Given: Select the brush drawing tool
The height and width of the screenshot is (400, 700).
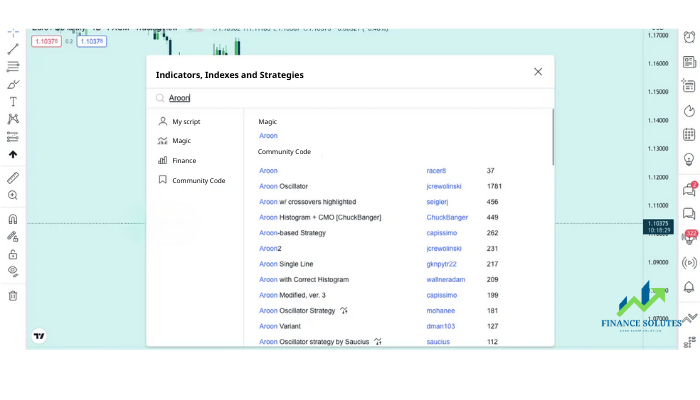Looking at the screenshot, I should click(x=13, y=84).
